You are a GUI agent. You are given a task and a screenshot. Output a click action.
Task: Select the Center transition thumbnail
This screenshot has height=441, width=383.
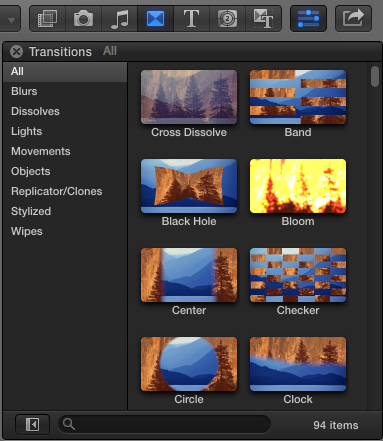point(189,275)
